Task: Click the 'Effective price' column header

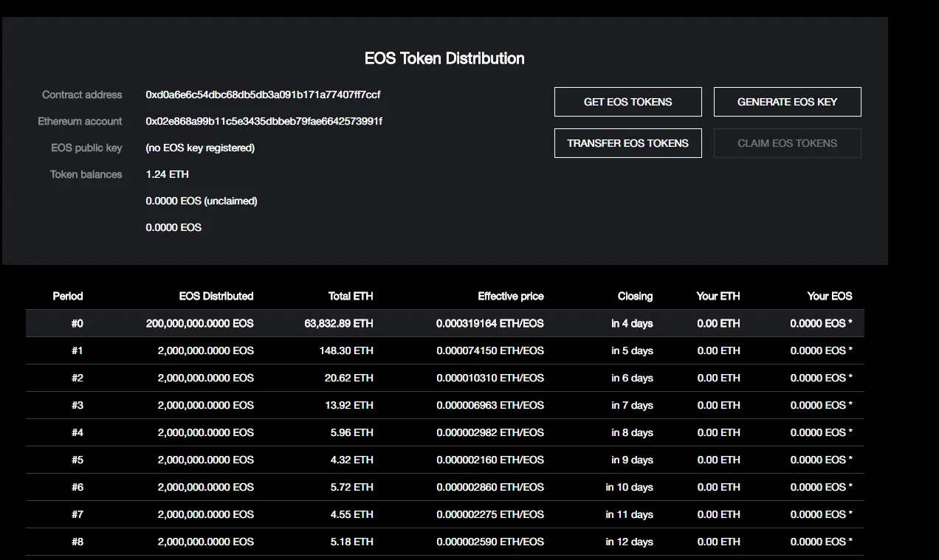Action: [x=511, y=296]
